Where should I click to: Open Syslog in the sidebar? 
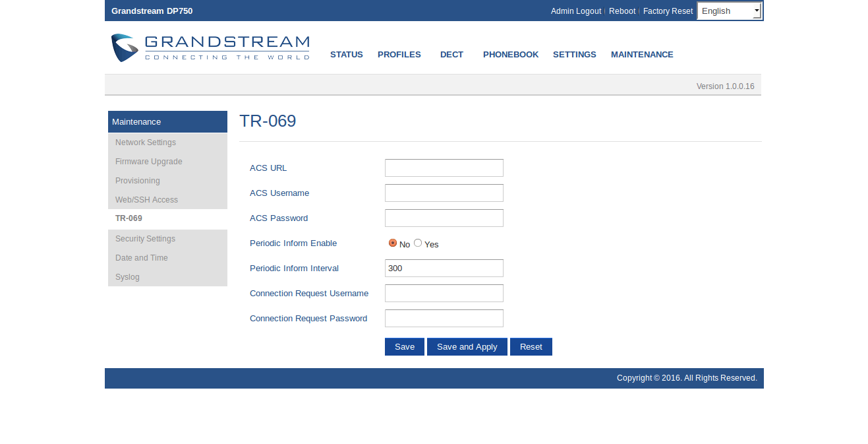click(x=127, y=277)
